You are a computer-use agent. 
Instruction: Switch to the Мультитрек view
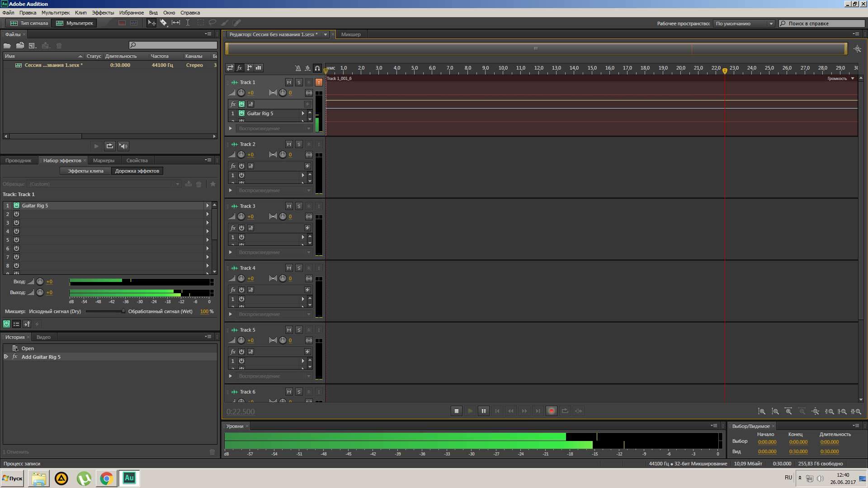tap(75, 23)
